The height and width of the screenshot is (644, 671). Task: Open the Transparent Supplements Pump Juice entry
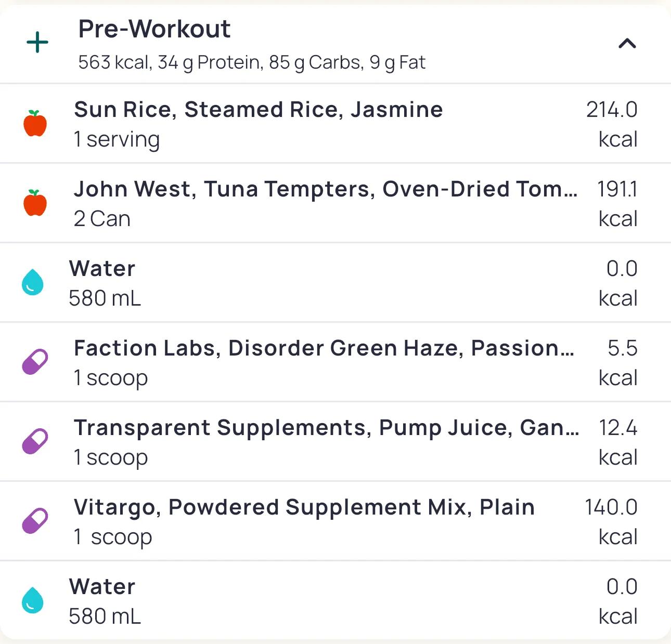326,428
